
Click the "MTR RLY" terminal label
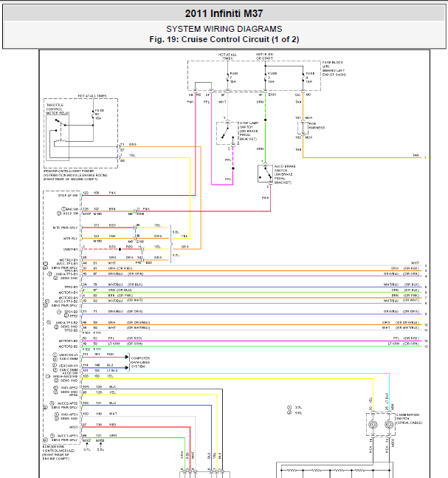coord(70,239)
